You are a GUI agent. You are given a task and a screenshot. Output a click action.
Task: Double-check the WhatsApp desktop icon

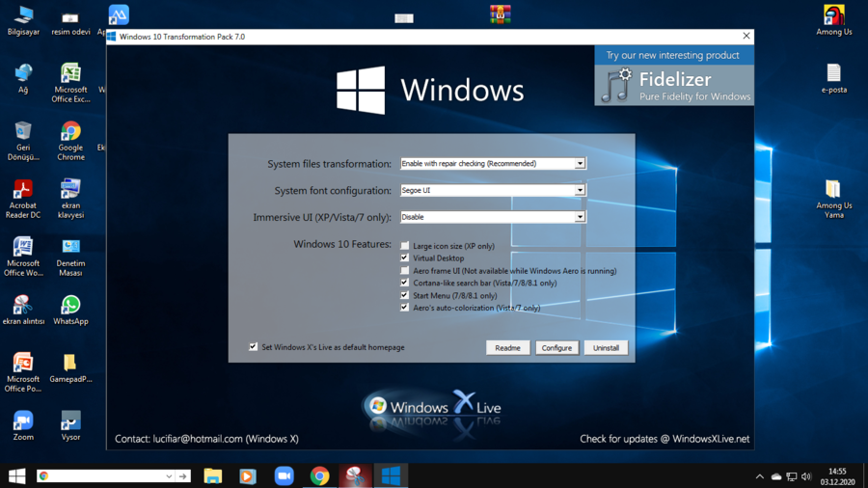click(x=70, y=307)
